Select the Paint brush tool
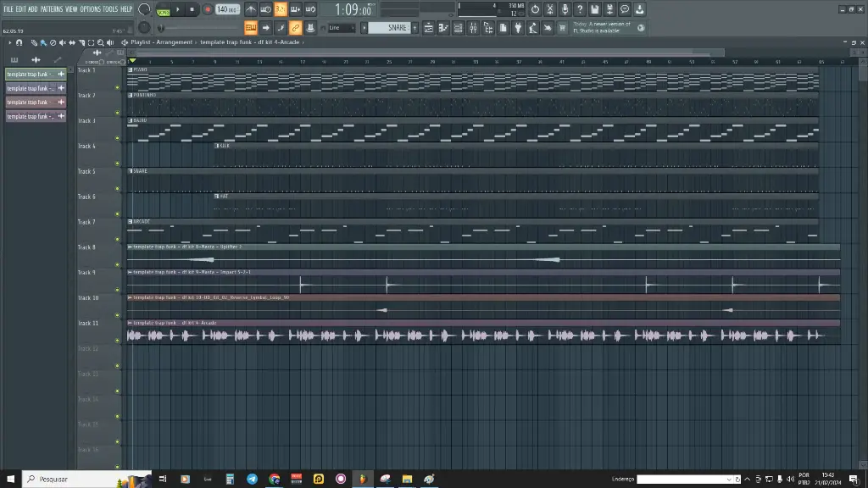Image resolution: width=868 pixels, height=488 pixels. (x=43, y=42)
